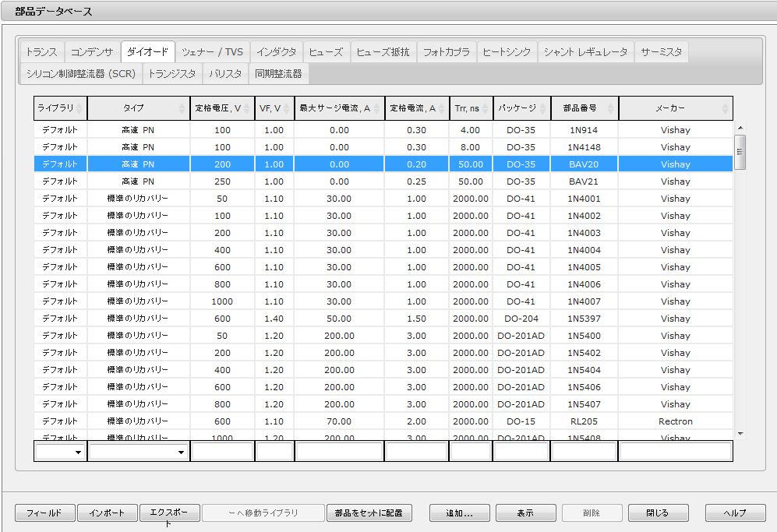
Task: Click the 部品番号 filter input field
Action: coord(584,452)
